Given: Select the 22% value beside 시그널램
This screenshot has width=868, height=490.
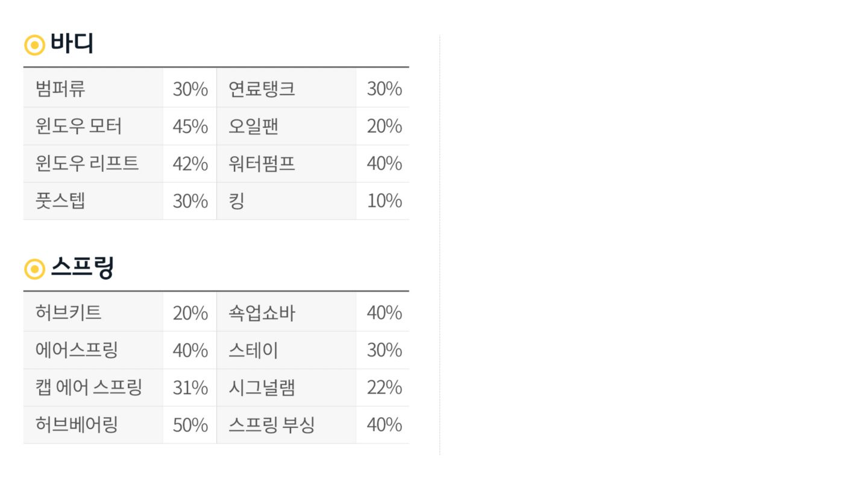Looking at the screenshot, I should coord(384,387).
